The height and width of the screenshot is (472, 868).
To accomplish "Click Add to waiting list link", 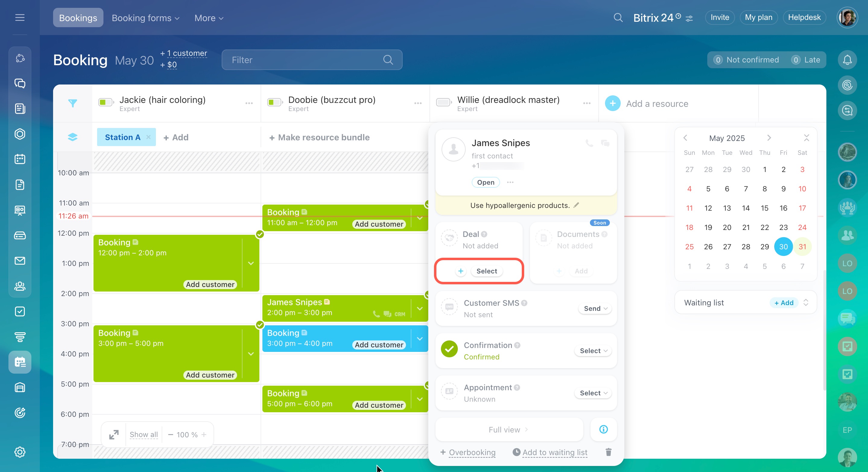I will click(554, 452).
